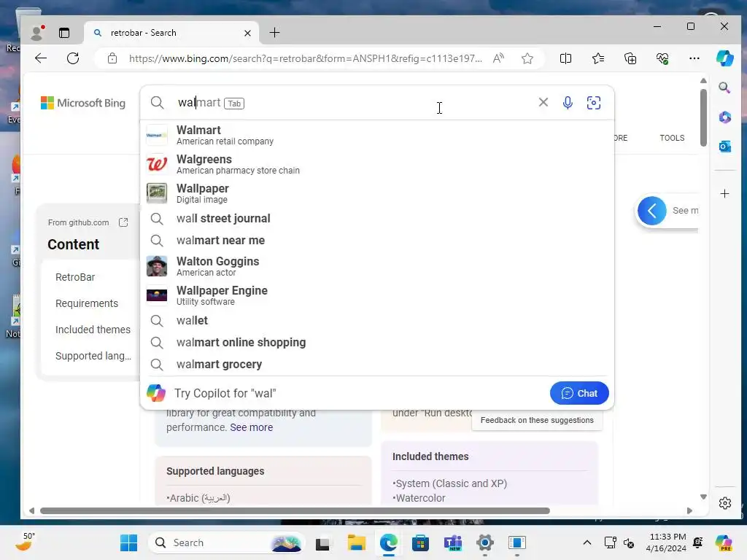Try Copilot for "wal"
The height and width of the screenshot is (560, 747).
(225, 393)
